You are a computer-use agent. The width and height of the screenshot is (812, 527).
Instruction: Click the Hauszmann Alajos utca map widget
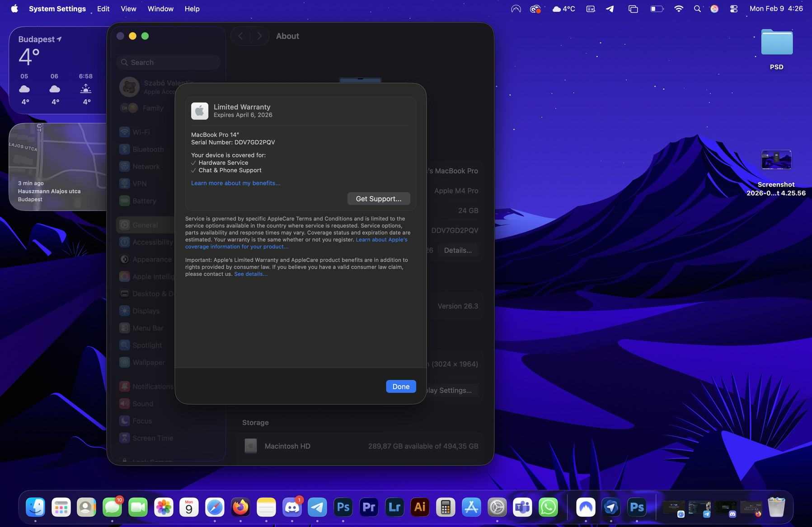(x=58, y=167)
